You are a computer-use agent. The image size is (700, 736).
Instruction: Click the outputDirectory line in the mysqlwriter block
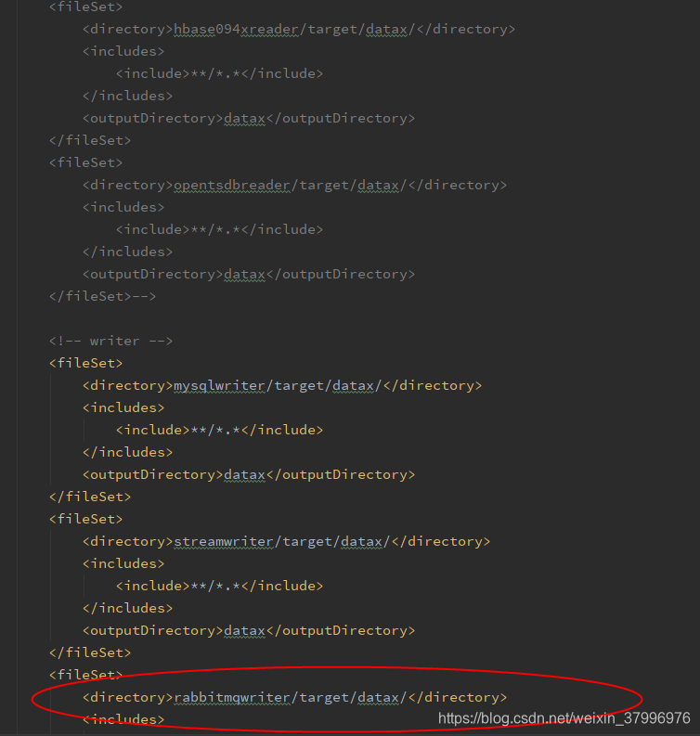click(249, 474)
